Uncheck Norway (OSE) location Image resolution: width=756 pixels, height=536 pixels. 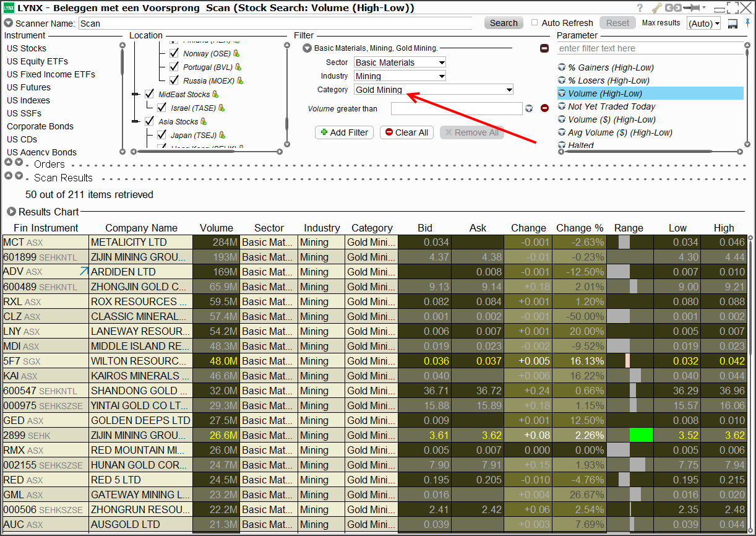pyautogui.click(x=174, y=53)
